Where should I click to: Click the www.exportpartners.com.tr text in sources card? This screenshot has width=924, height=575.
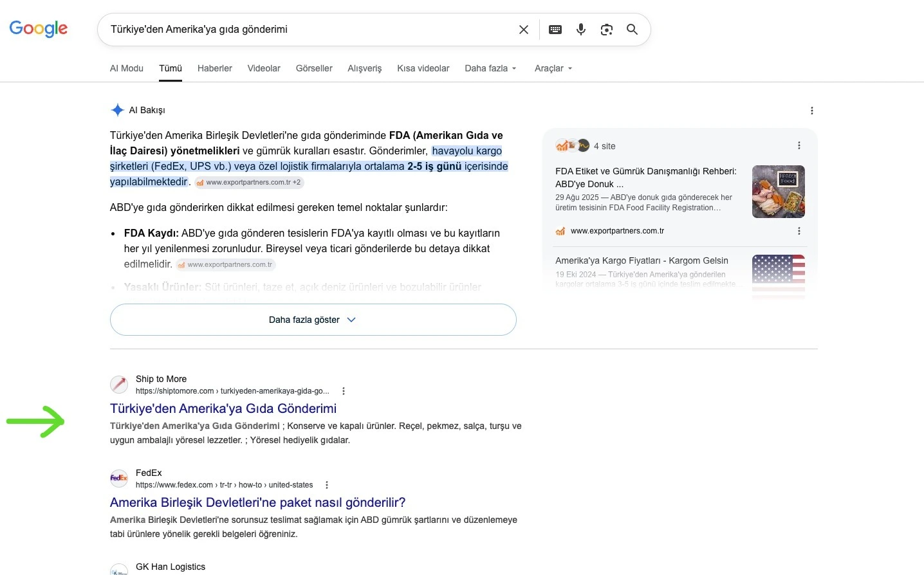pos(617,231)
